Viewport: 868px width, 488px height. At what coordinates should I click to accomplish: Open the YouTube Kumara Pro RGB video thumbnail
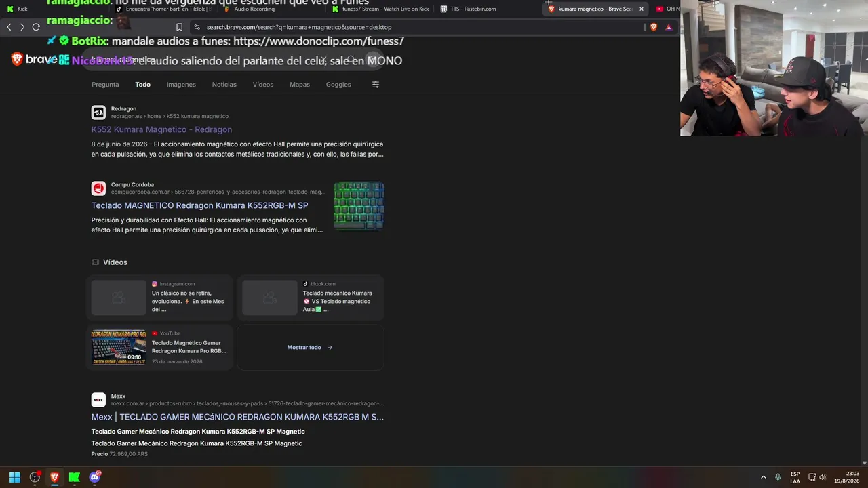point(119,347)
